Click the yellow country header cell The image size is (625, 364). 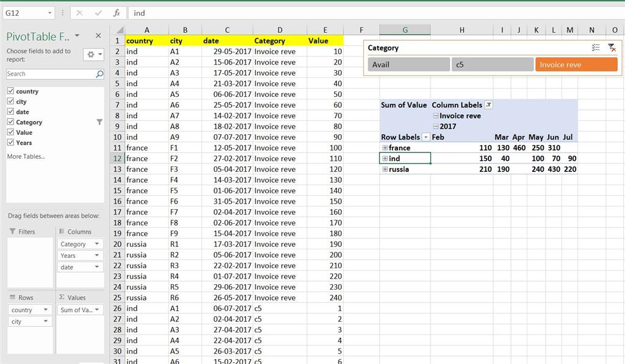[146, 41]
